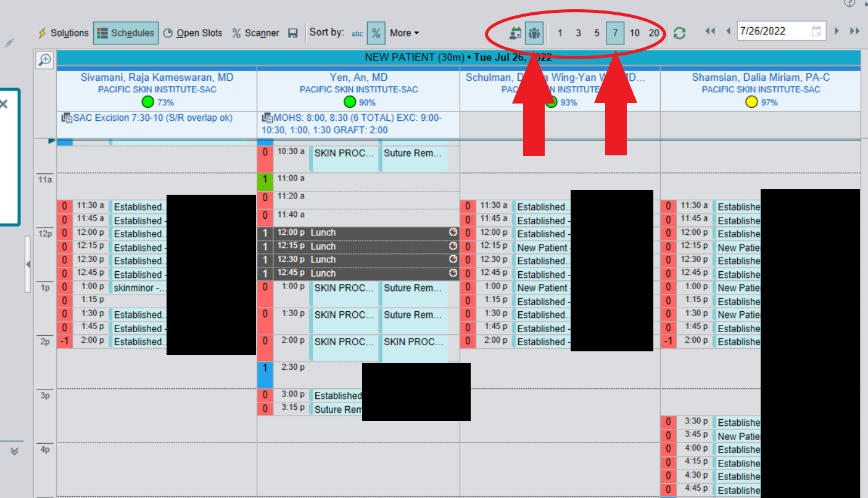Refresh the schedule view
This screenshot has height=498, width=868.
click(679, 33)
